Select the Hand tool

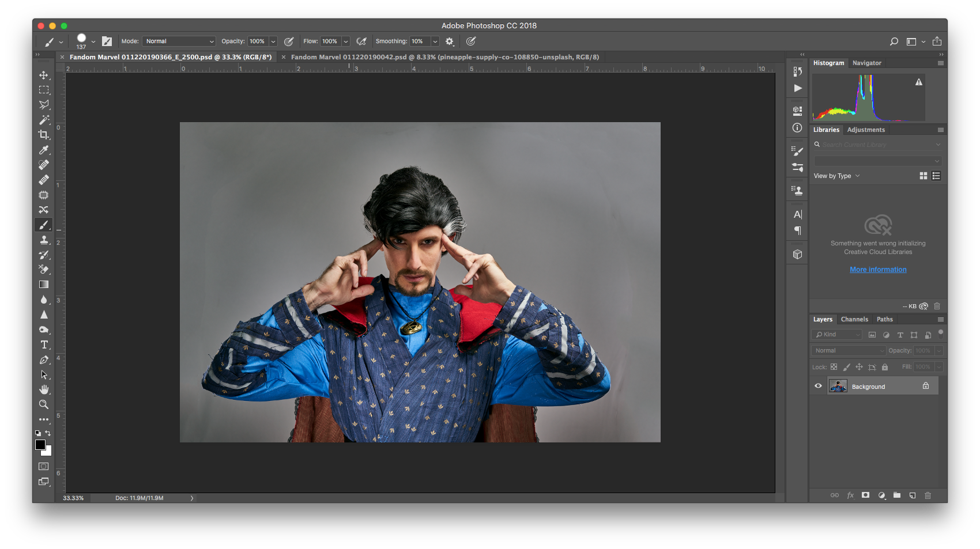[x=44, y=389]
